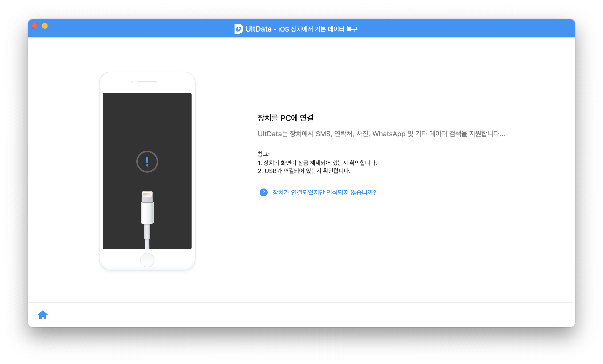Click 'iOS 장치에서 기본 데이터 복구' title text
This screenshot has height=364, width=603.
(x=318, y=29)
